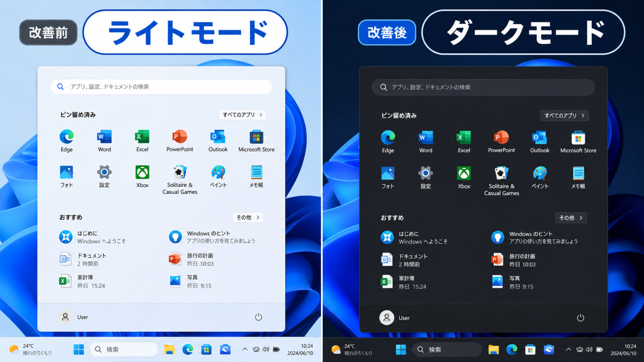
Task: Open Word in dark mode Start menu
Action: 426,142
